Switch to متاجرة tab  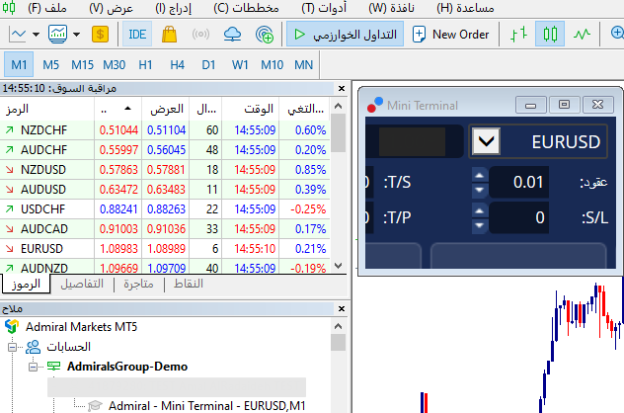coord(138,284)
